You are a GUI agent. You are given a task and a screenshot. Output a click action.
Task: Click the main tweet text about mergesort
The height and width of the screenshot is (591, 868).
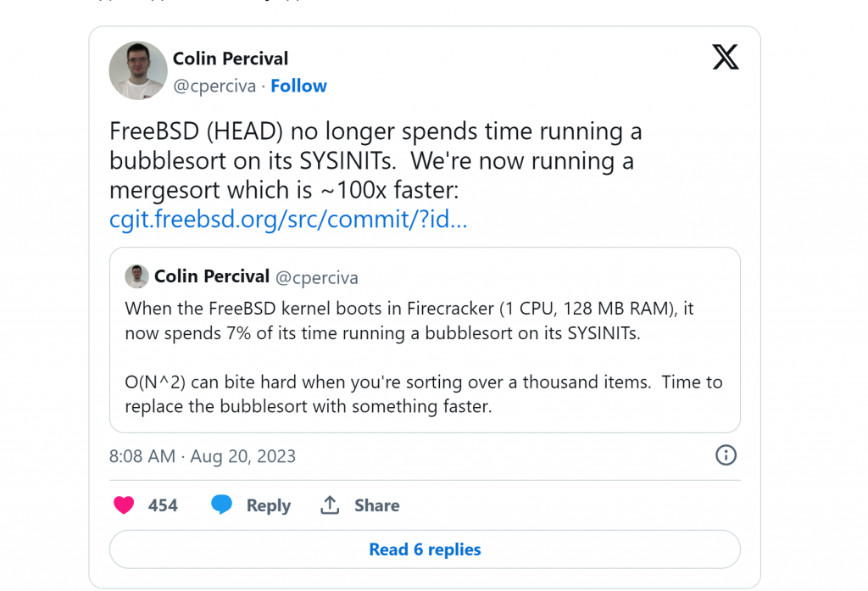376,160
